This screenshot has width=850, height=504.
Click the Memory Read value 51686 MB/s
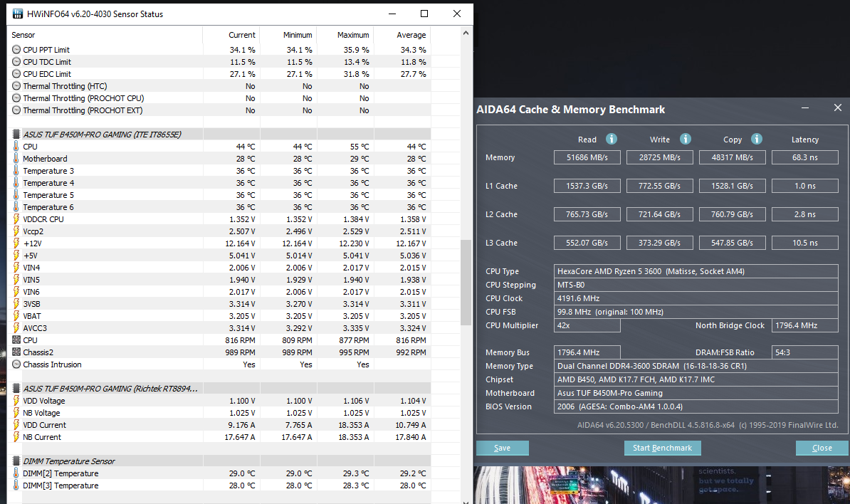coord(587,157)
